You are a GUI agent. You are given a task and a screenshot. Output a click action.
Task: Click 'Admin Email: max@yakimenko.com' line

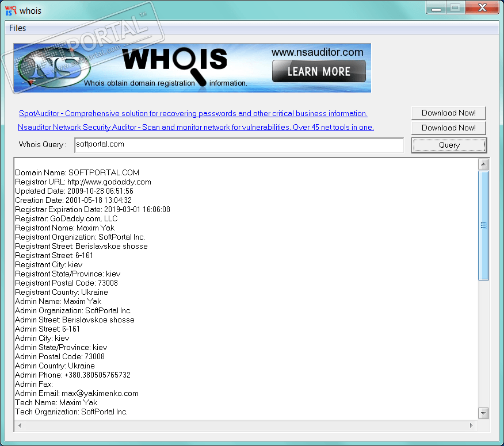pos(77,394)
